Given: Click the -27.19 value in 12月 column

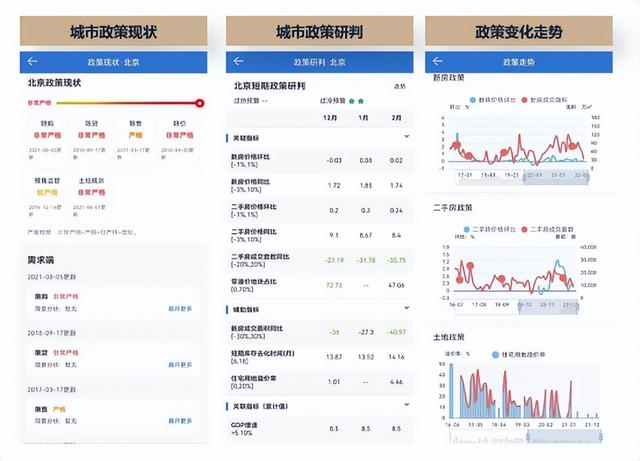Looking at the screenshot, I should click(x=334, y=260).
